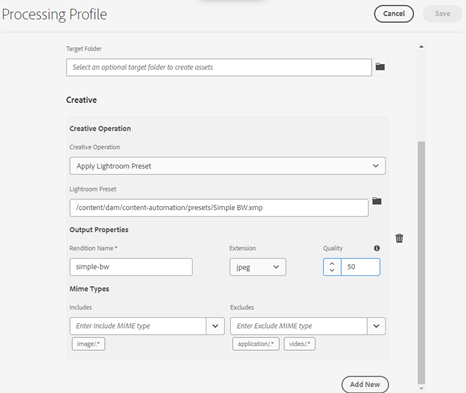Image resolution: width=466 pixels, height=393 pixels.
Task: Click the Mime Types heading
Action: click(89, 289)
